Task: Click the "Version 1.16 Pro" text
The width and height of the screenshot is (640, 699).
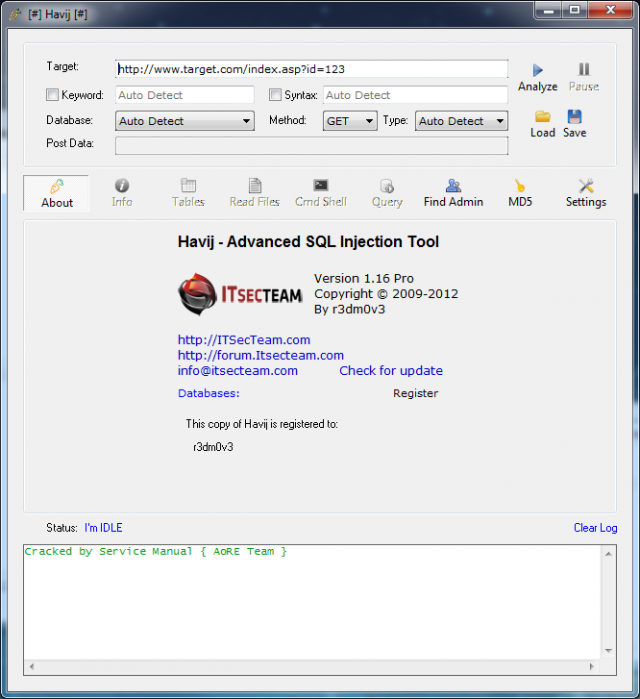Action: (x=364, y=278)
